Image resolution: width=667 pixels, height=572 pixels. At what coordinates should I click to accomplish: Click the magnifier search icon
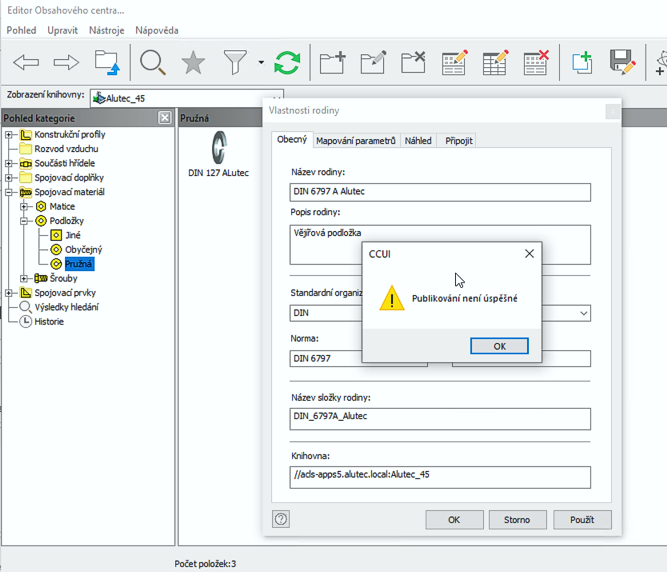(x=152, y=63)
